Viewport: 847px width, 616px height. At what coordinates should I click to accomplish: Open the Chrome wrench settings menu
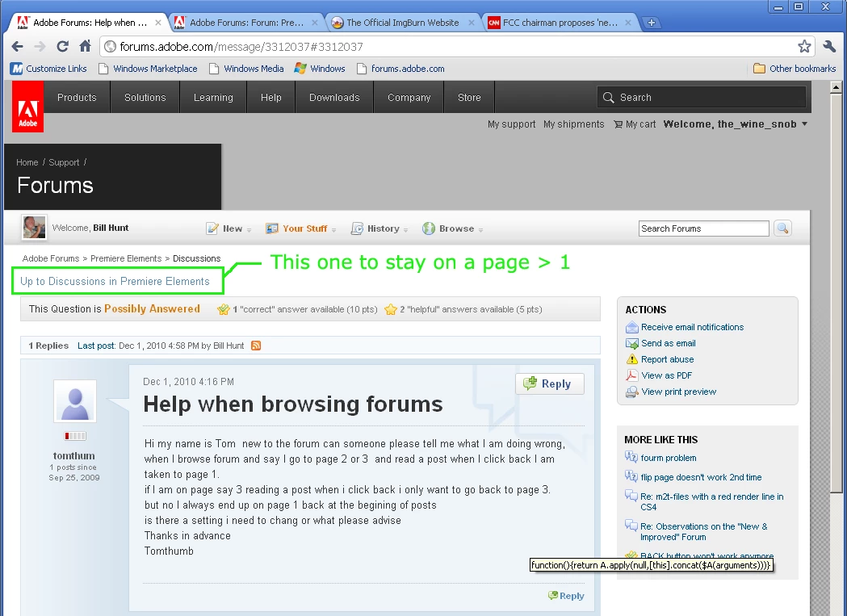click(829, 47)
